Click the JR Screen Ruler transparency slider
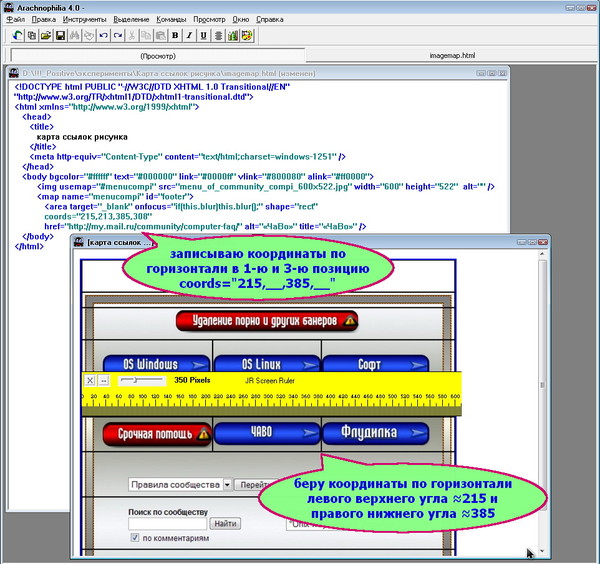 (142, 380)
